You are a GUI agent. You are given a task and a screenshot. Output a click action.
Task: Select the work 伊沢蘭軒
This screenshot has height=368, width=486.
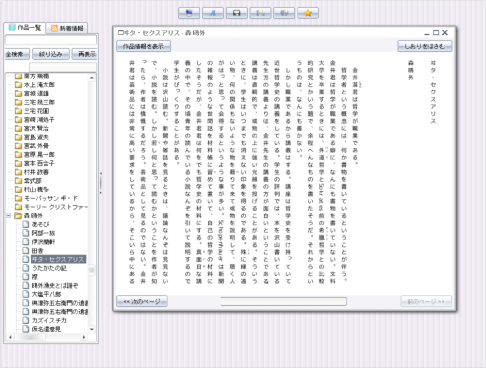[43, 242]
